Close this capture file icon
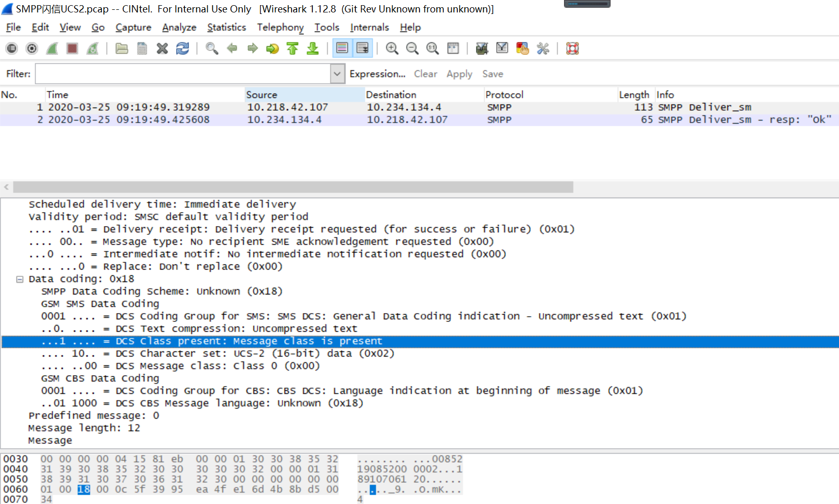 click(162, 49)
